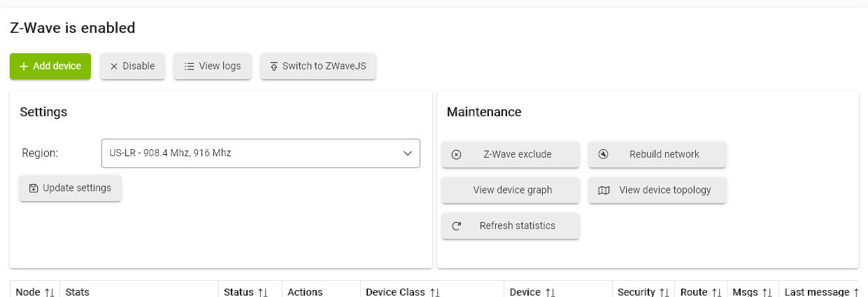The image size is (868, 297).
Task: Sort table by Node column
Action: pyautogui.click(x=49, y=292)
